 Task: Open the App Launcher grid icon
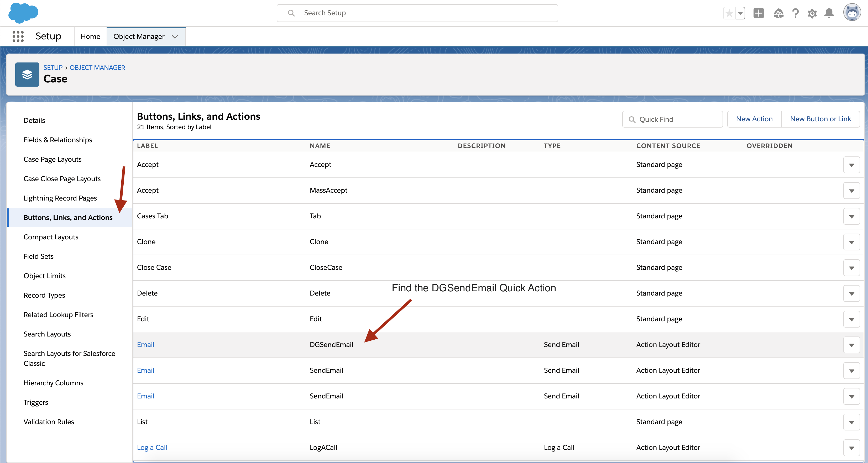click(18, 36)
